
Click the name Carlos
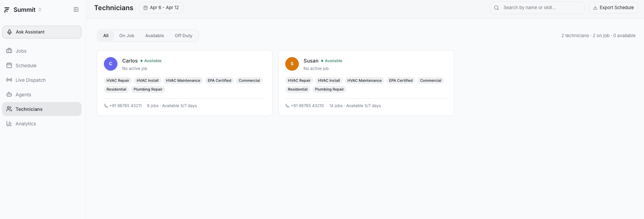(130, 61)
